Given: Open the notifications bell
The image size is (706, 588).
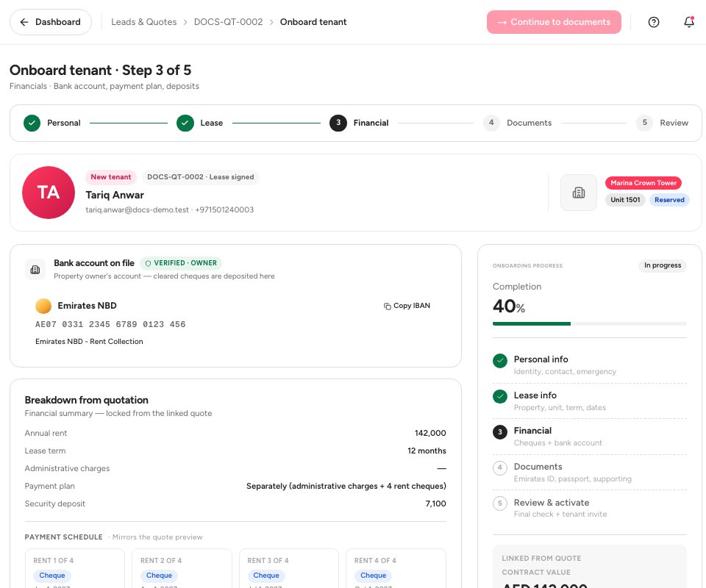Looking at the screenshot, I should [x=689, y=21].
